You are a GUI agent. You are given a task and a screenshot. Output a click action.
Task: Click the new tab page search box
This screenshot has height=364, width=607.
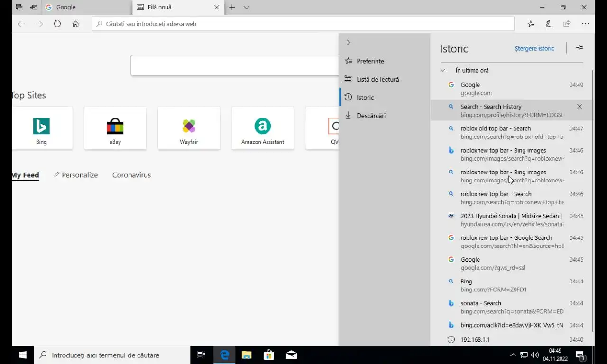click(x=235, y=65)
